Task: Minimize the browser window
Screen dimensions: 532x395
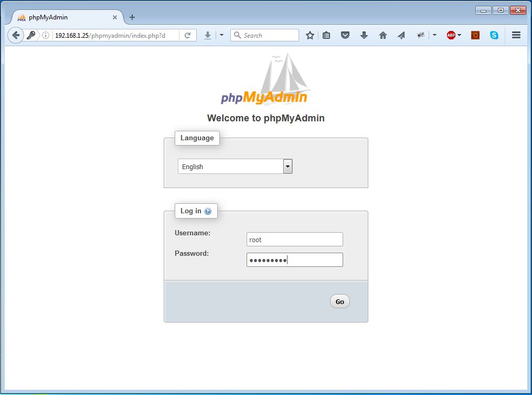Action: tap(484, 10)
